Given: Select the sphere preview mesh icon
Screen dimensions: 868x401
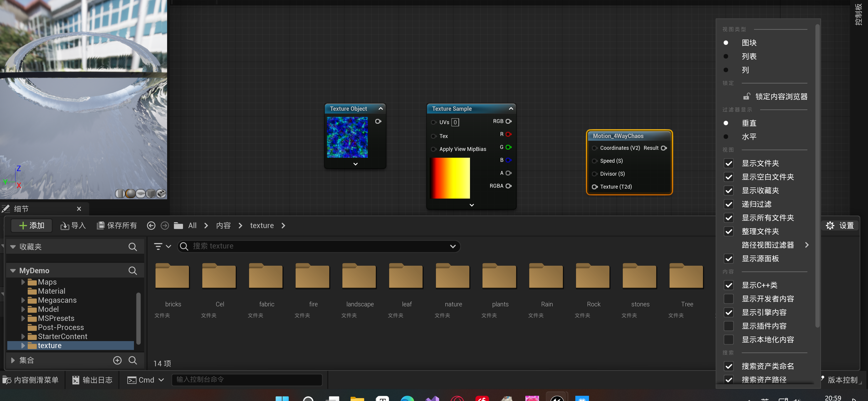Looking at the screenshot, I should [x=130, y=194].
